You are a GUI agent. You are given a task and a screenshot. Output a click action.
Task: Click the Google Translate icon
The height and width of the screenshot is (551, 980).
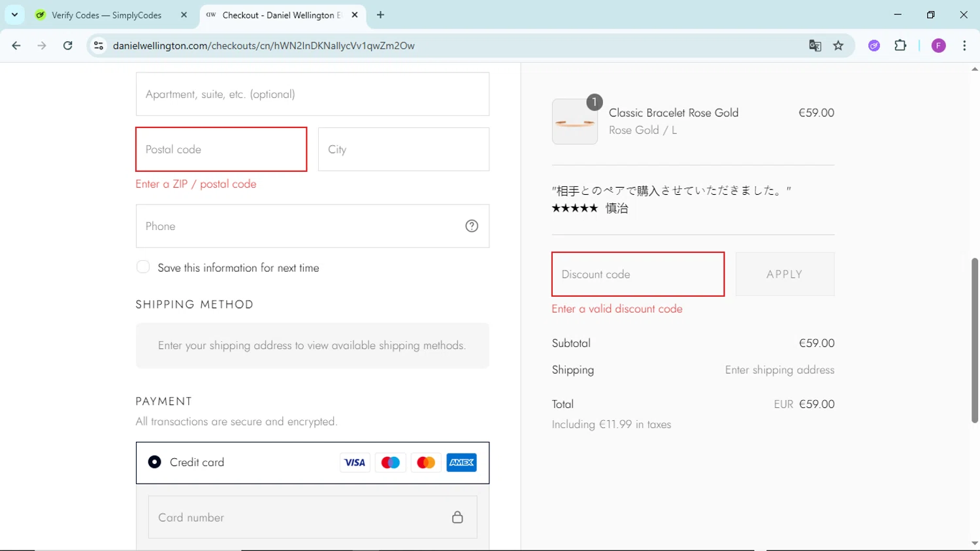coord(815,46)
